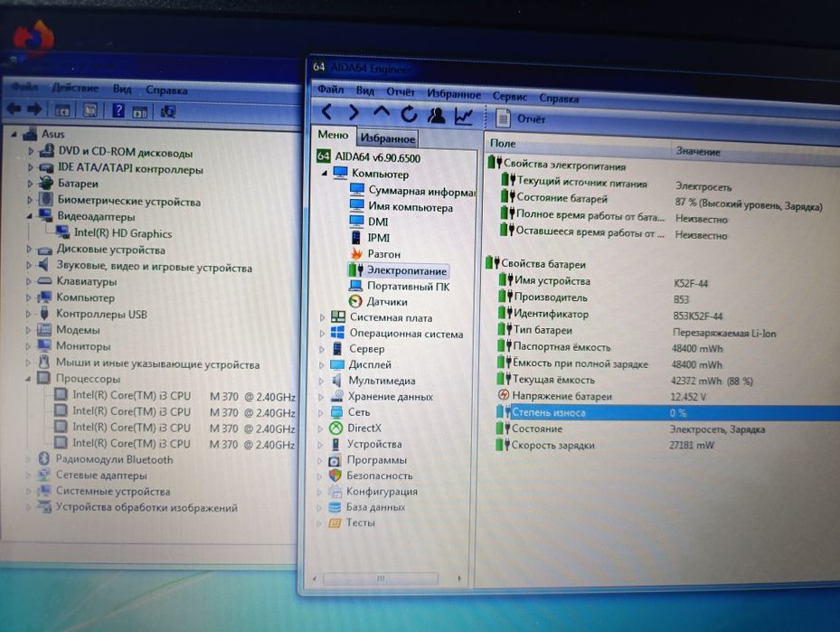Click the Мультимедиа speaker icon

point(337,381)
